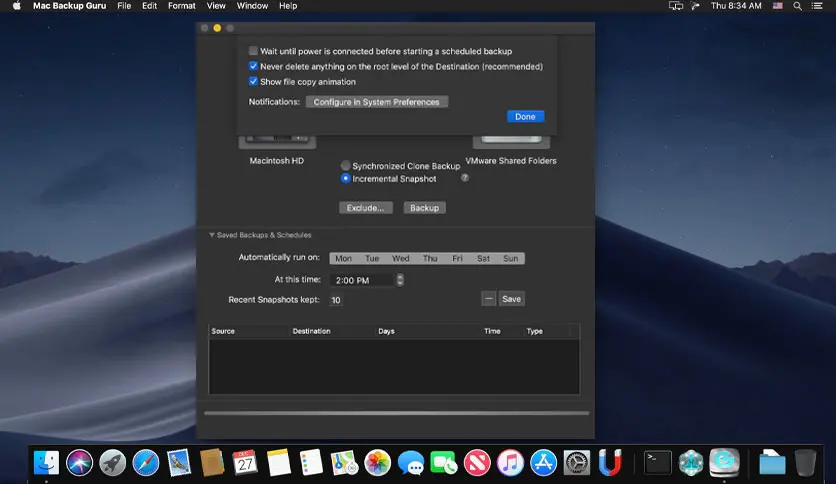
Task: Sort schedules by Source column
Action: [x=249, y=331]
